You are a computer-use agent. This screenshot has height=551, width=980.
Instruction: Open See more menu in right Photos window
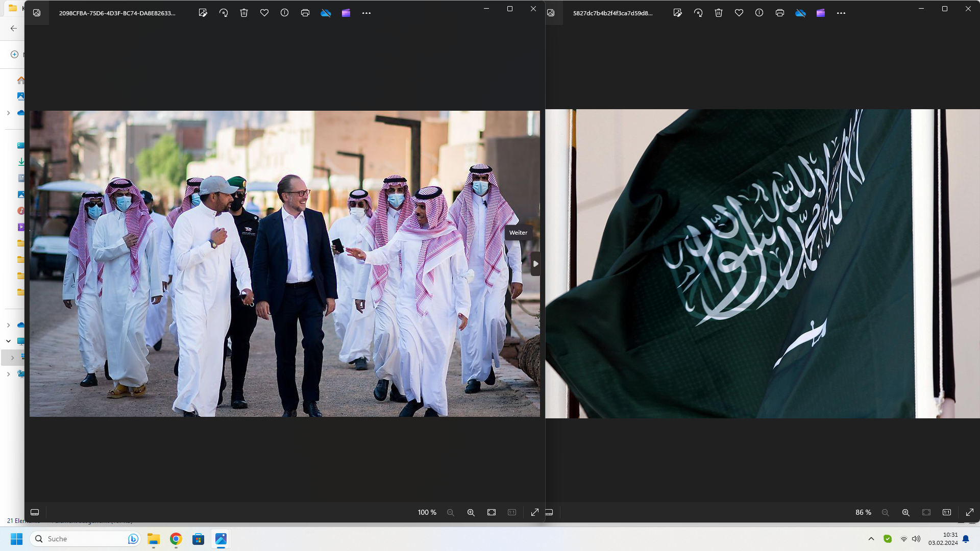pyautogui.click(x=841, y=13)
